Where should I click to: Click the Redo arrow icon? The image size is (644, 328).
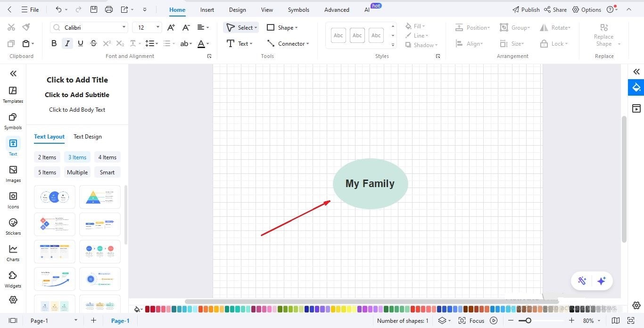click(78, 9)
